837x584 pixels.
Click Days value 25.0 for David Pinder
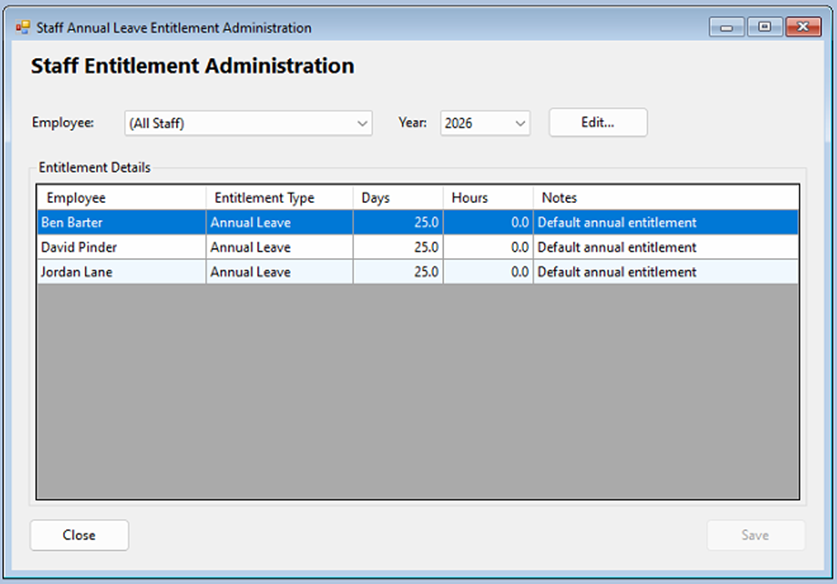398,247
